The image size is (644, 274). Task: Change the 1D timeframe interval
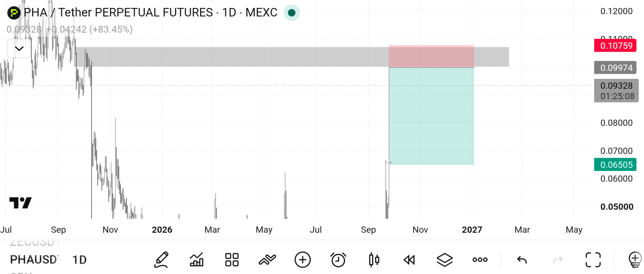[x=79, y=260]
